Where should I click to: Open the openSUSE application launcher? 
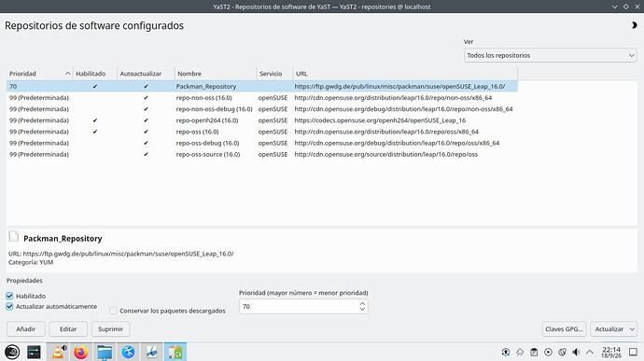[x=12, y=352]
